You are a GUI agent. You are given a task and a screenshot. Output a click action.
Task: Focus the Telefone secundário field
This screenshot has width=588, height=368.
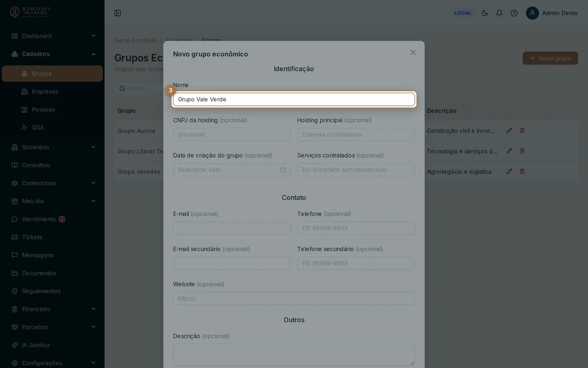(x=356, y=263)
